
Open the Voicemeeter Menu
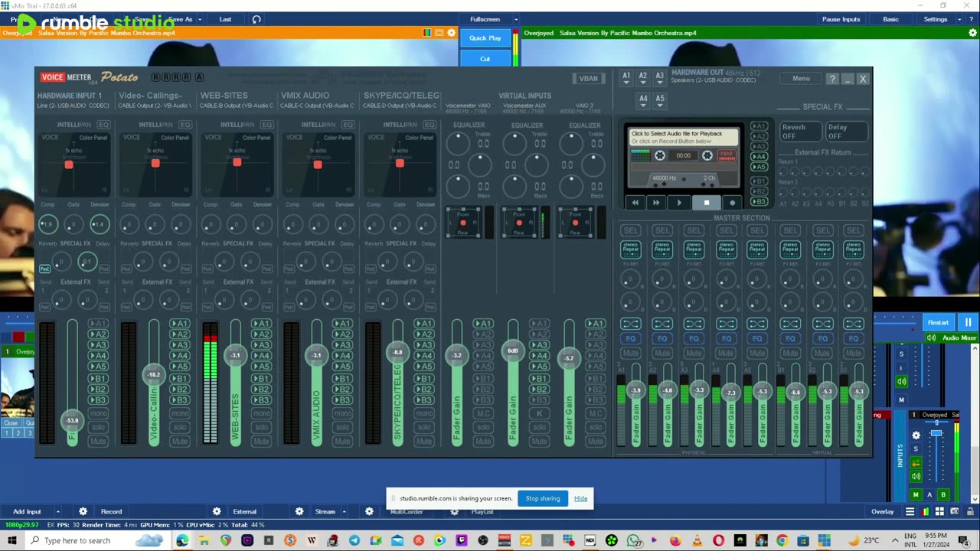pyautogui.click(x=801, y=79)
